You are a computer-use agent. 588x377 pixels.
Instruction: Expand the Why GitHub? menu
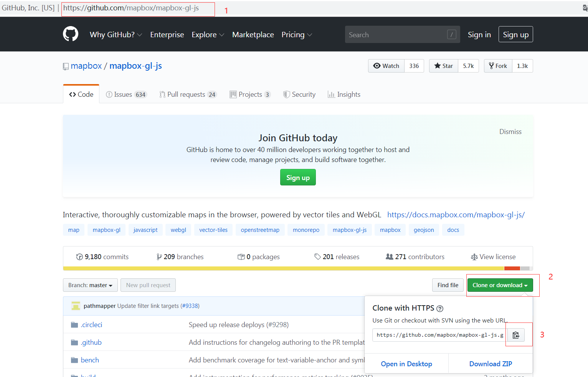[x=116, y=35]
